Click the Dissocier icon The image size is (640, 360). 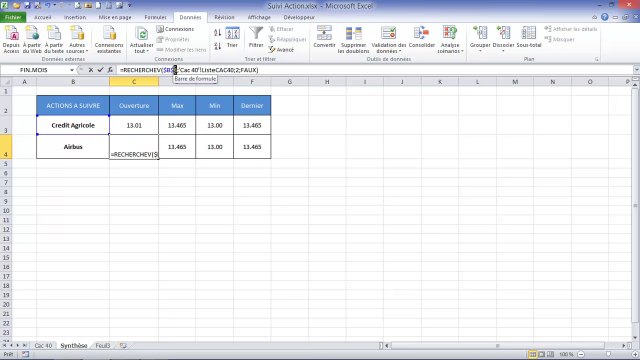pyautogui.click(x=503, y=33)
